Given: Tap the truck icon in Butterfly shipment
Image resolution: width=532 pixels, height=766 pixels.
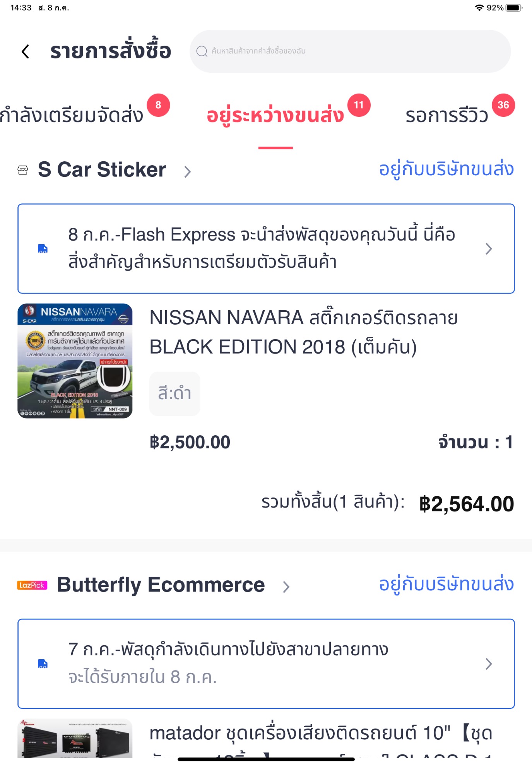Looking at the screenshot, I should [43, 664].
